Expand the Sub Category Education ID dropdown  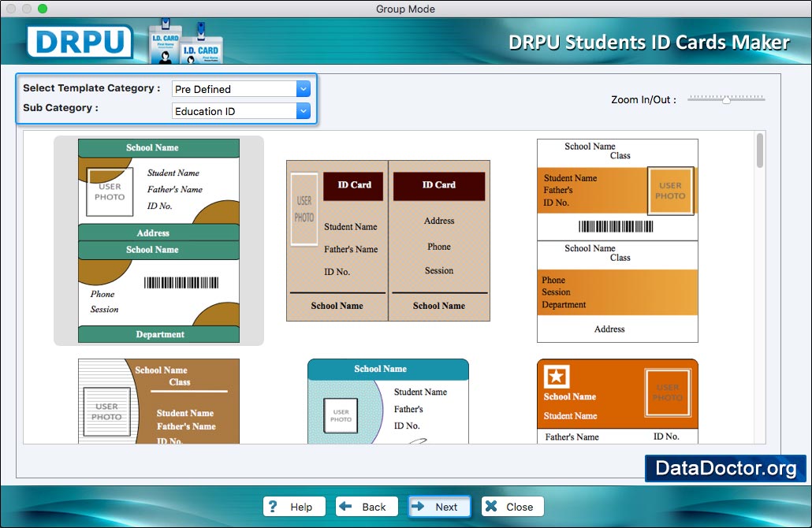(x=240, y=111)
